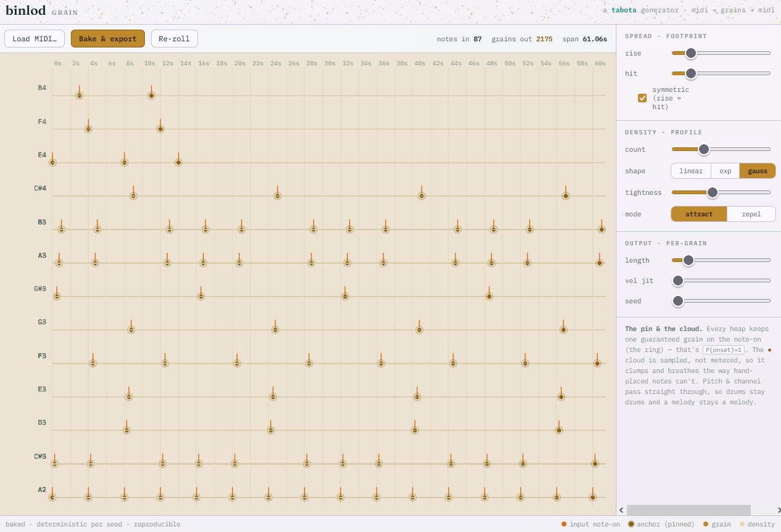Click the C#4 anchor near 56s

[x=566, y=196]
